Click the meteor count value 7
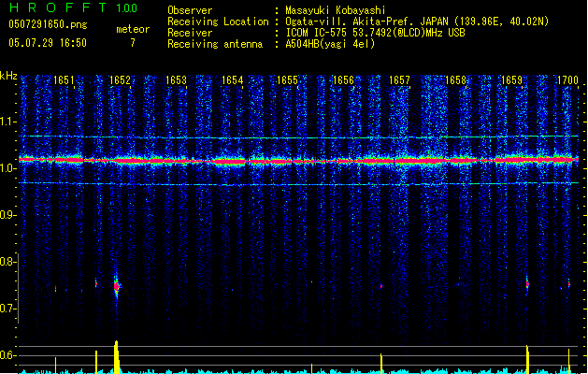Image resolution: width=588 pixels, height=374 pixels. 133,43
